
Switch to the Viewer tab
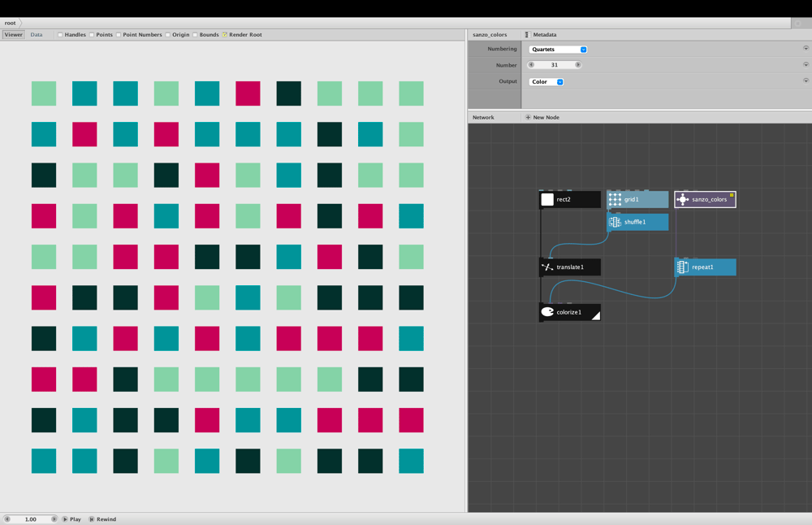pyautogui.click(x=14, y=35)
